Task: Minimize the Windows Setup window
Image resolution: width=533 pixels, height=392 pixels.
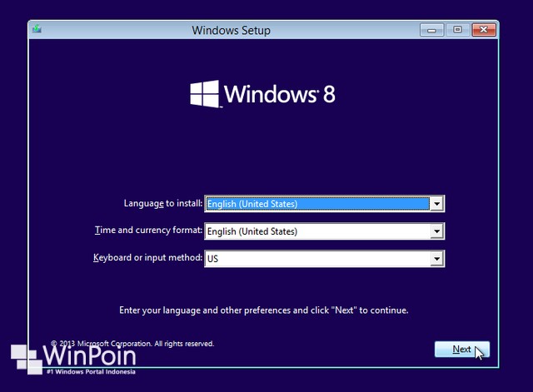Action: [x=431, y=30]
